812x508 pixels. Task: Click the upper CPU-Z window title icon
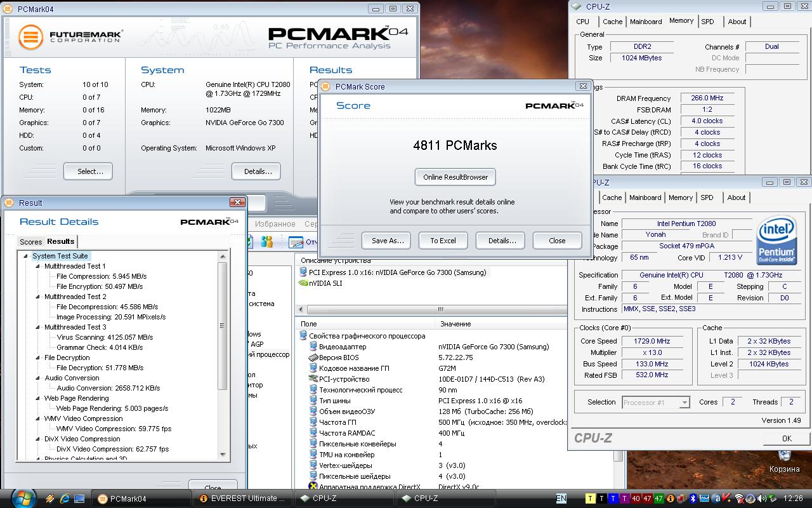point(576,6)
